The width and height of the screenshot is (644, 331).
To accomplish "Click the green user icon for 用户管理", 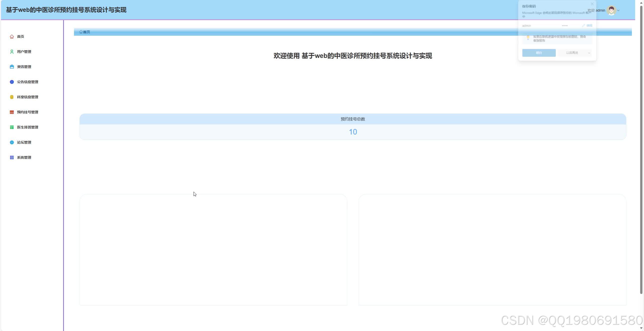I will [x=12, y=52].
